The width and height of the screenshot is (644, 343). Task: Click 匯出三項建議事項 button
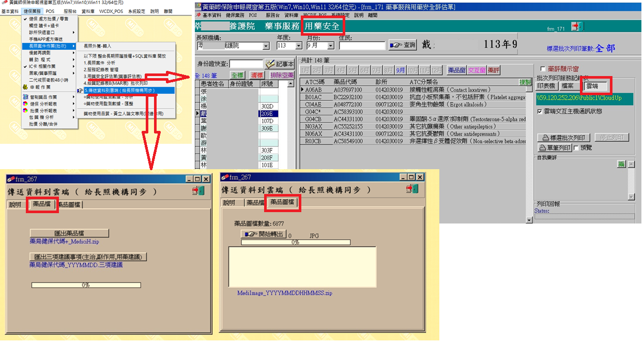[89, 257]
